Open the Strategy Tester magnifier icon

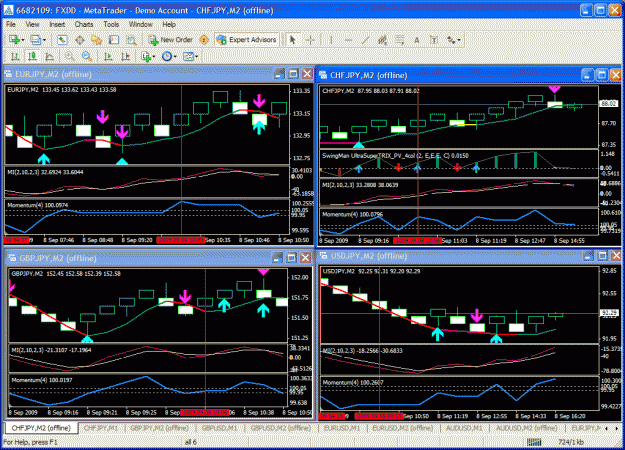pos(131,39)
